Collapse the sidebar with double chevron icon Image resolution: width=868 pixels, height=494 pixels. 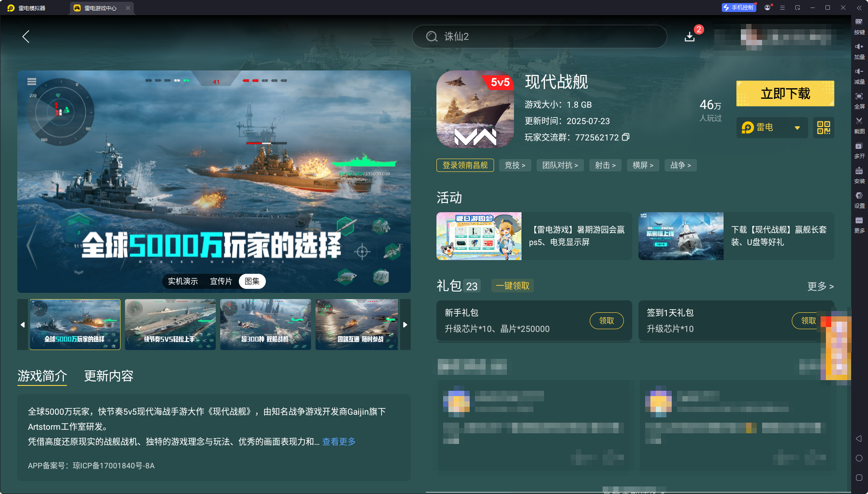pos(859,8)
